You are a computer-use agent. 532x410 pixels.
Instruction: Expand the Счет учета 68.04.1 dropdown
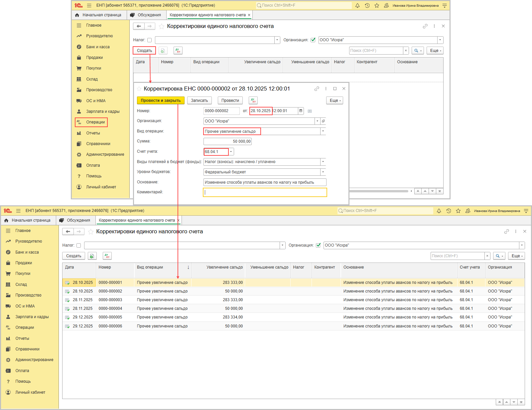pos(231,152)
